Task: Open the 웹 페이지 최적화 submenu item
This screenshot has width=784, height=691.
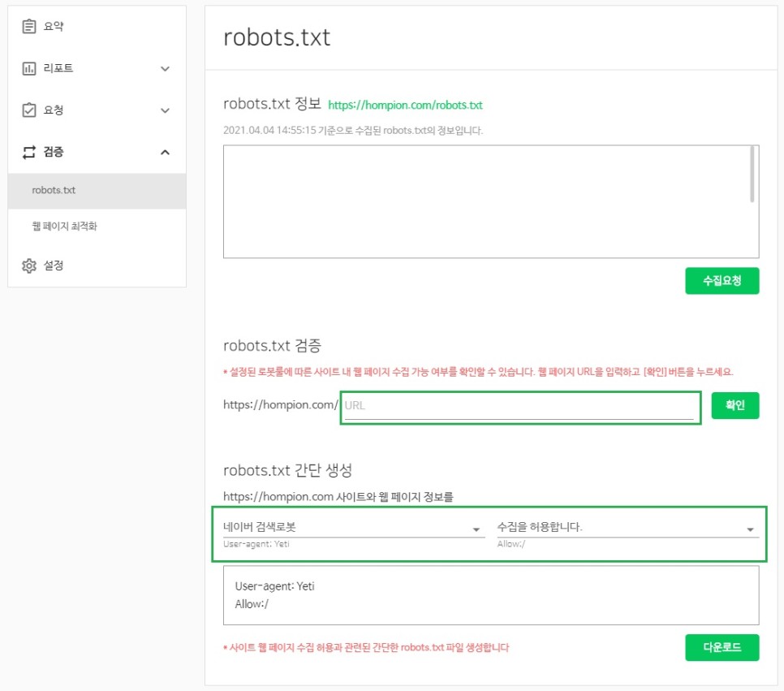Action: tap(65, 227)
